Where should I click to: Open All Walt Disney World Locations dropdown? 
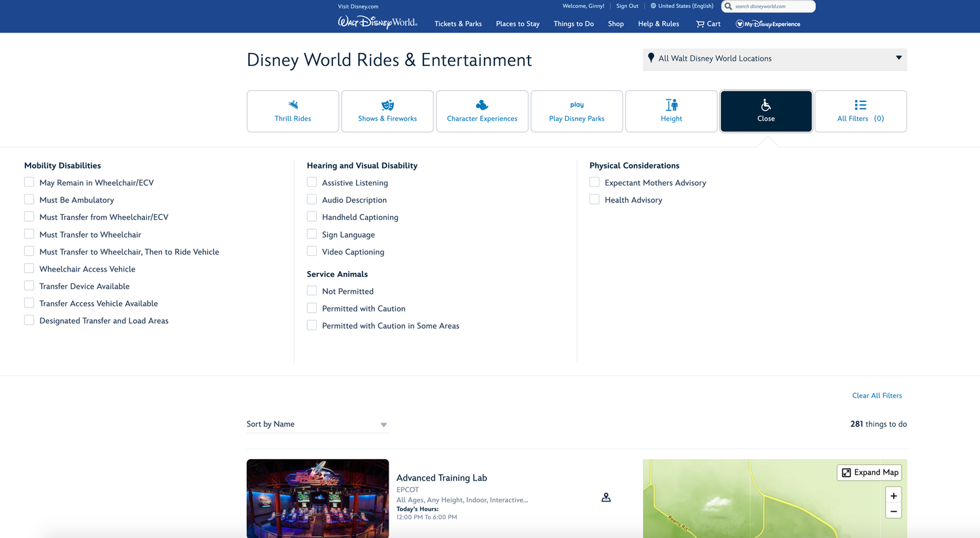click(x=775, y=59)
